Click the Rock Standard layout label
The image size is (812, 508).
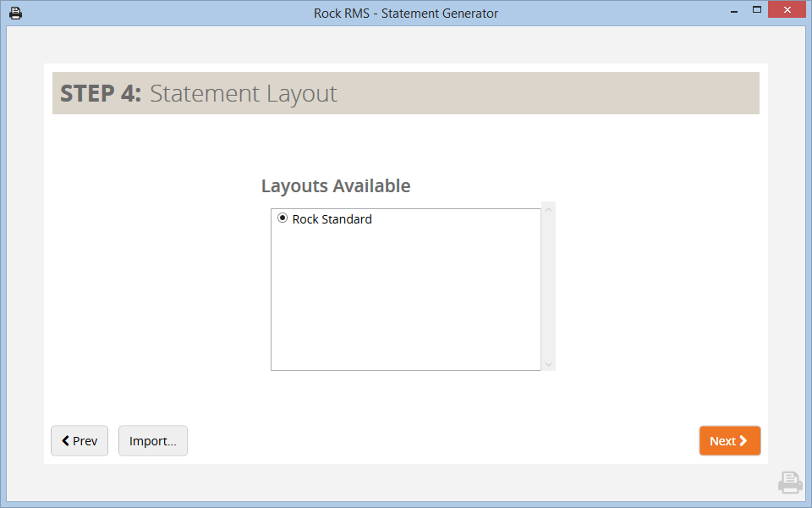[x=332, y=219]
